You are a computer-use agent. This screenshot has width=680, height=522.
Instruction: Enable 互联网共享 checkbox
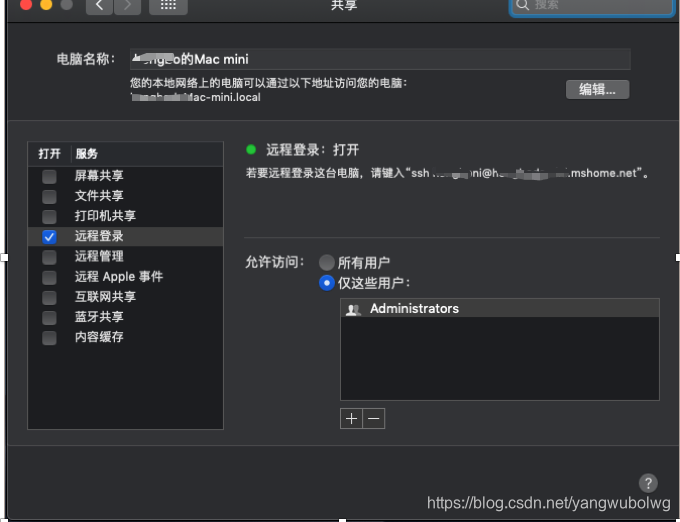49,297
